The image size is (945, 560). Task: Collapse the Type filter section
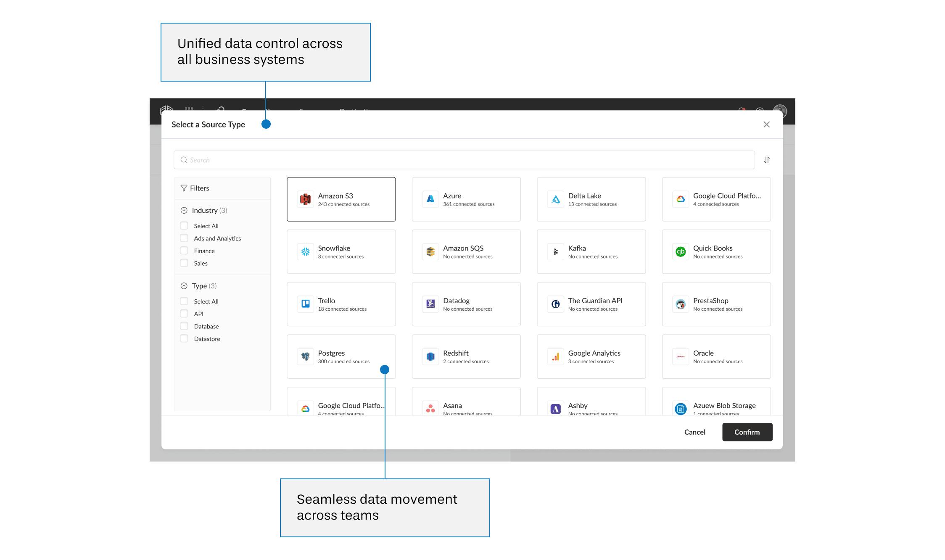(184, 286)
